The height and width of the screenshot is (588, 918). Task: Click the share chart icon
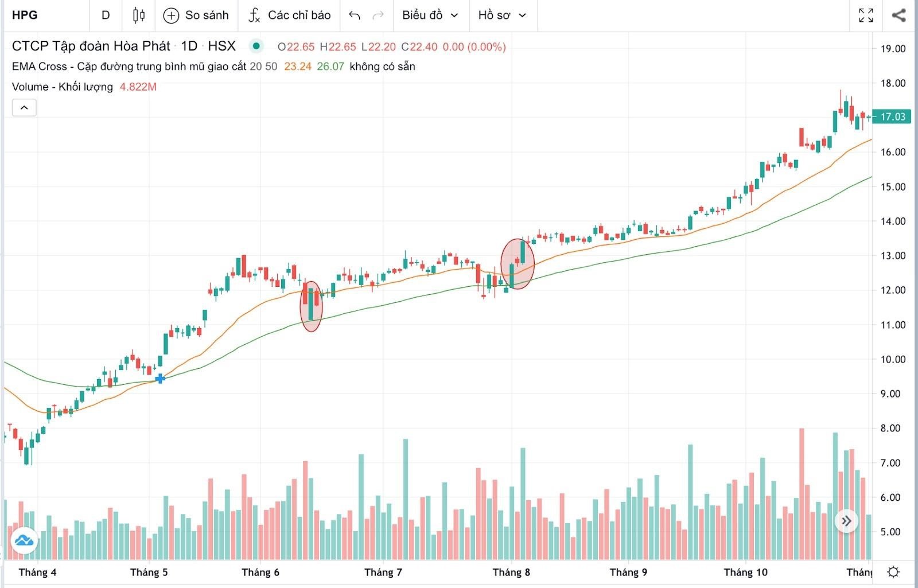(898, 15)
